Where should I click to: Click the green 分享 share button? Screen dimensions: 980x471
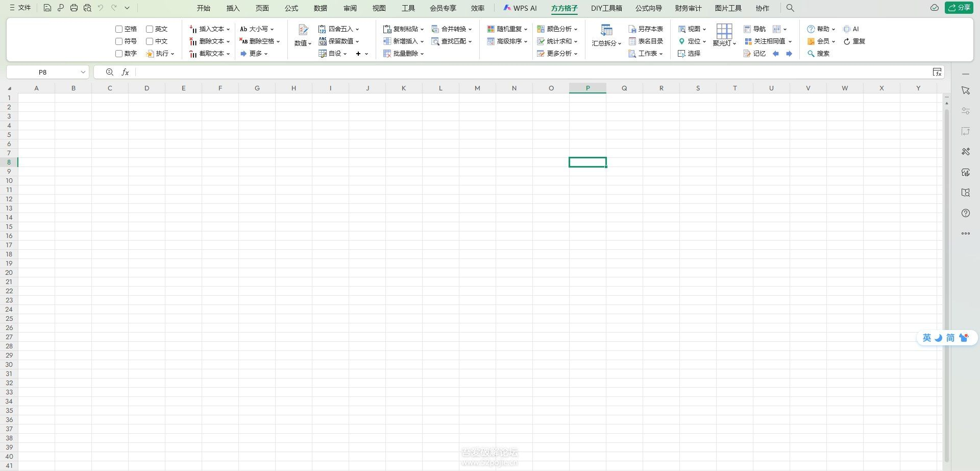click(x=959, y=8)
